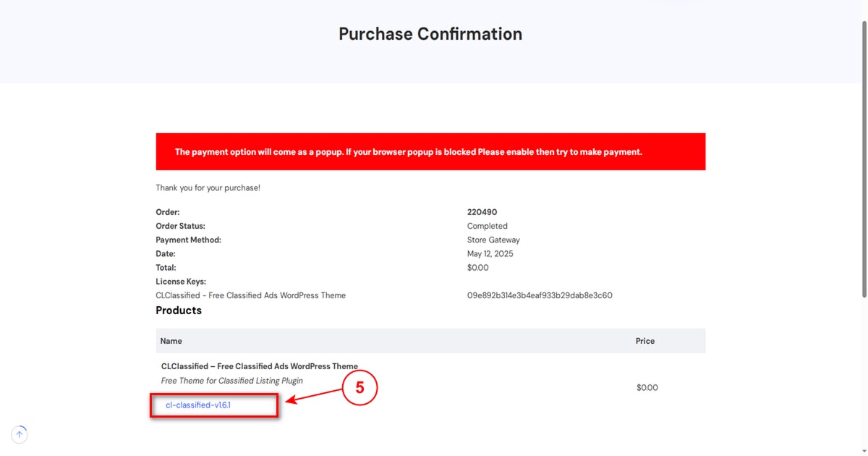Download the cl-classified-v1.6.1 file link

point(198,405)
